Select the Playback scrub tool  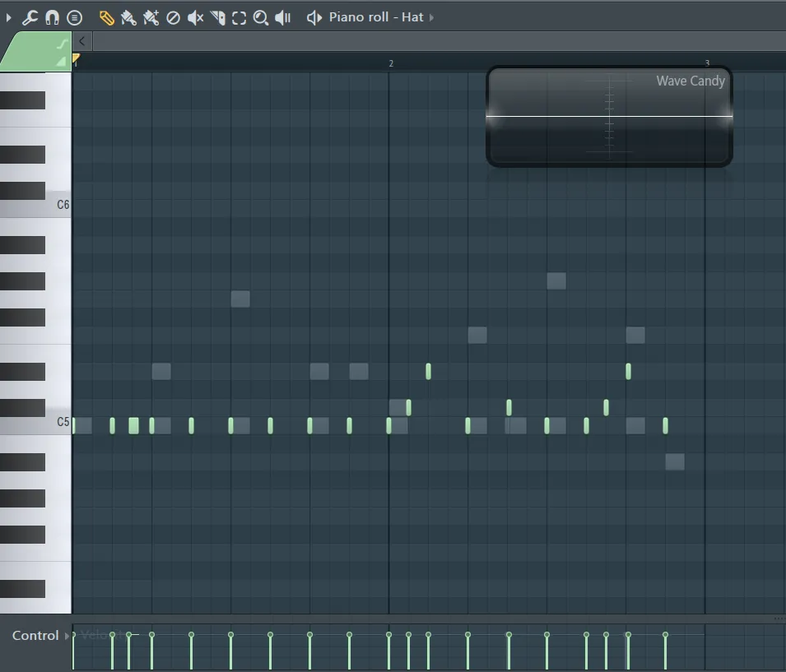tap(283, 18)
